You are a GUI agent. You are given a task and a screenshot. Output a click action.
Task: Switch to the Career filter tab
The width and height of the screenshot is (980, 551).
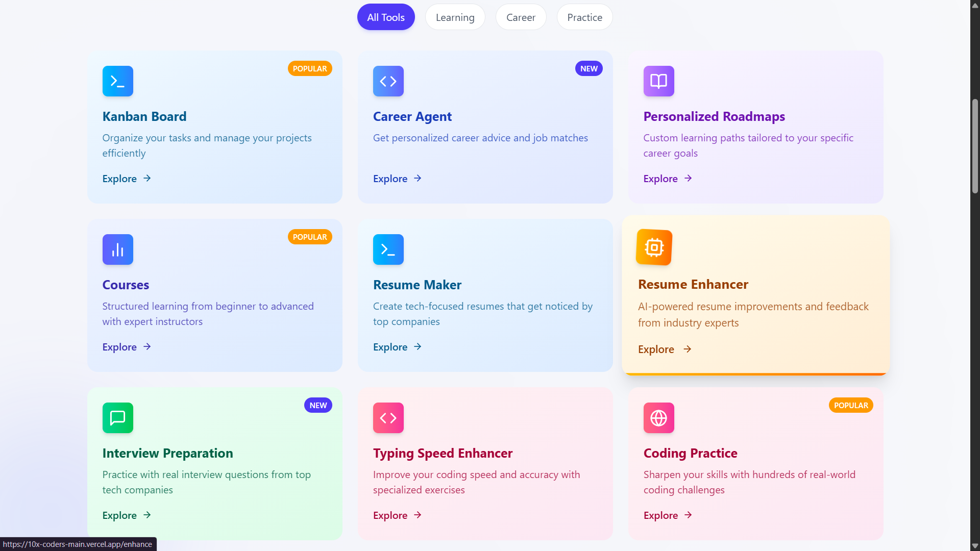click(x=521, y=17)
